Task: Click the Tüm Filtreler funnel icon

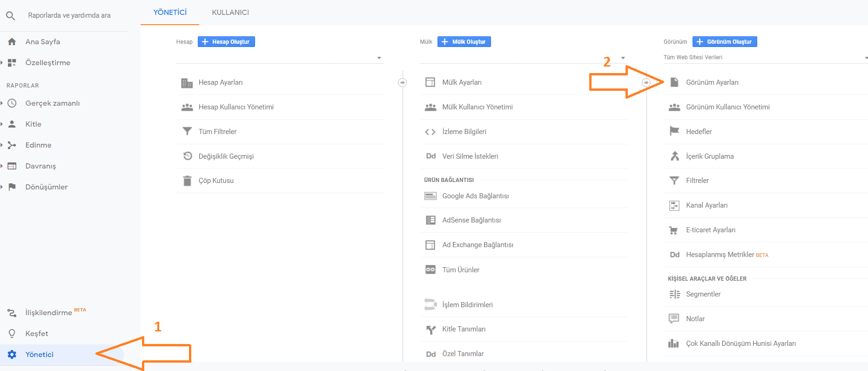Action: pyautogui.click(x=187, y=132)
